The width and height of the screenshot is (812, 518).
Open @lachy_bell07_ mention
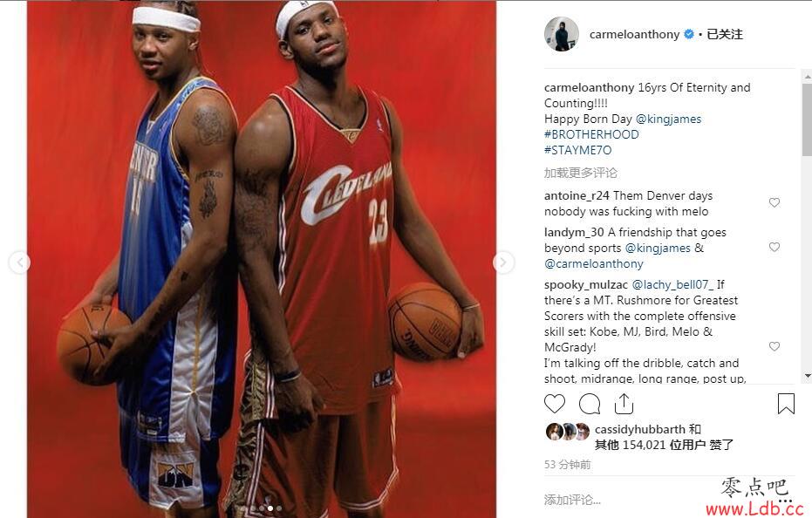point(672,285)
